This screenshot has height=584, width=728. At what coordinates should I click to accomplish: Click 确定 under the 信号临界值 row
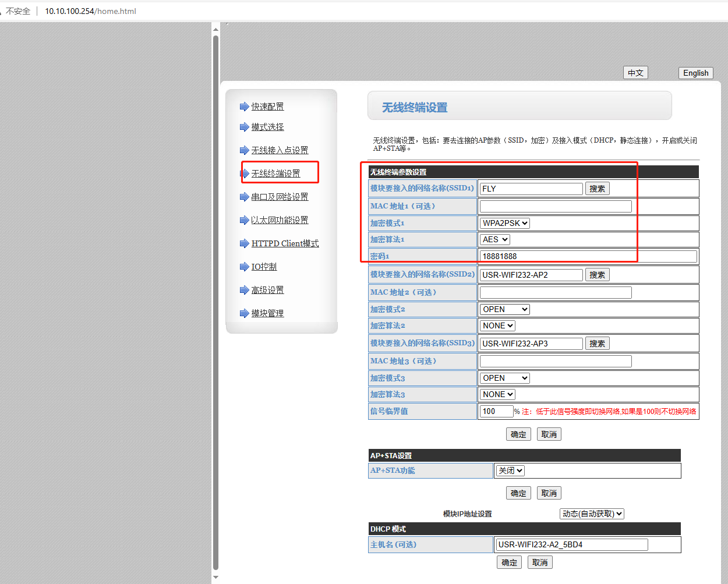pyautogui.click(x=518, y=434)
